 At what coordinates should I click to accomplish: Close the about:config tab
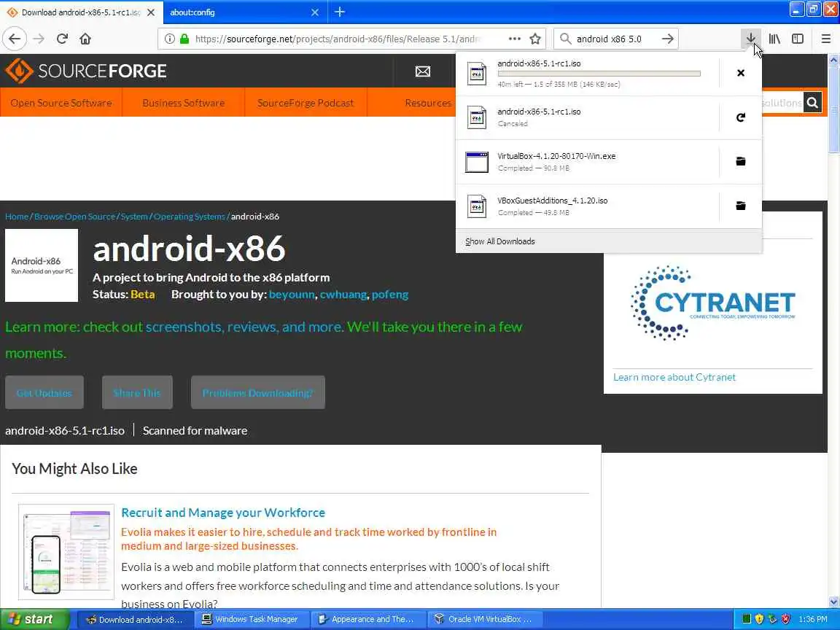pyautogui.click(x=315, y=12)
